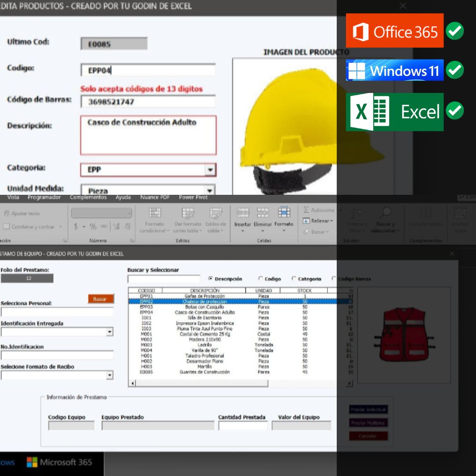Open the Categoria dropdown showing EPP
The height and width of the screenshot is (476, 476).
[x=210, y=170]
